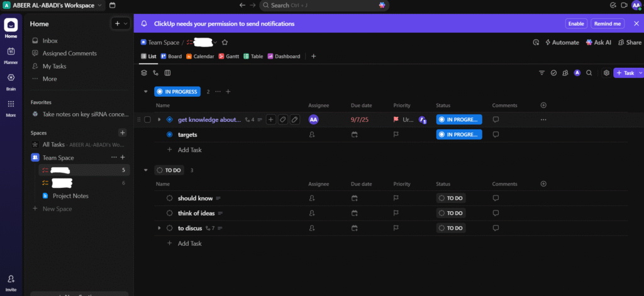Viewport: 644px width, 296px height.
Task: Tick the checkbox beside 'get knowledge about' task
Action: coord(147,119)
